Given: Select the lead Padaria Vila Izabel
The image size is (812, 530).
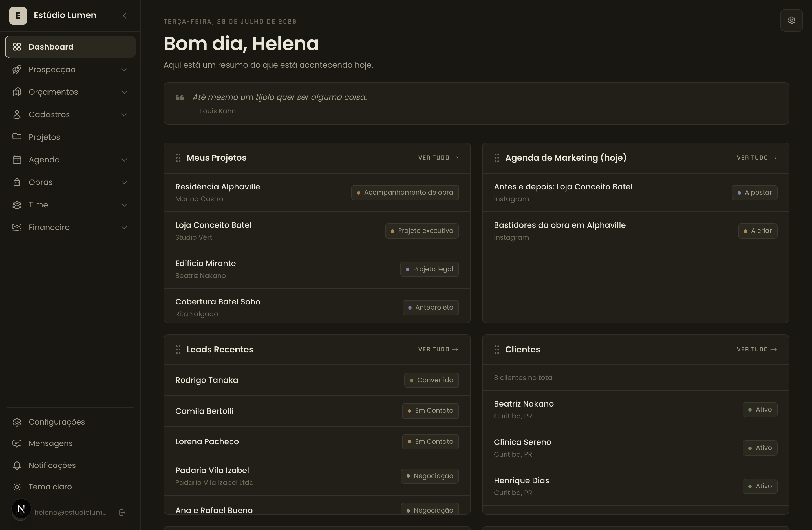Looking at the screenshot, I should [x=317, y=476].
